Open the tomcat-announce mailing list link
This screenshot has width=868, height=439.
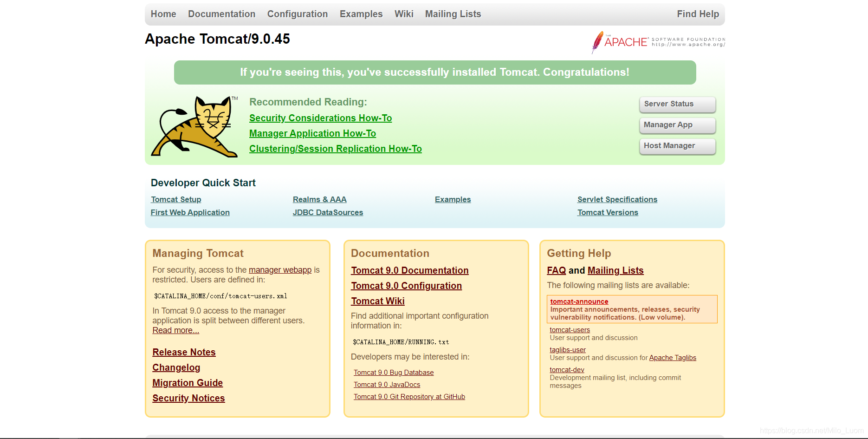pyautogui.click(x=579, y=301)
